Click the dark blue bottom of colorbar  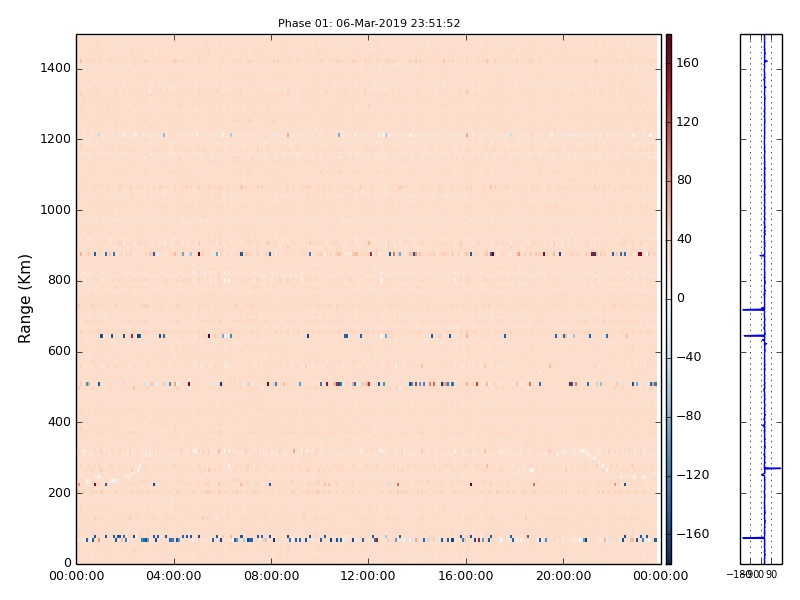point(669,558)
